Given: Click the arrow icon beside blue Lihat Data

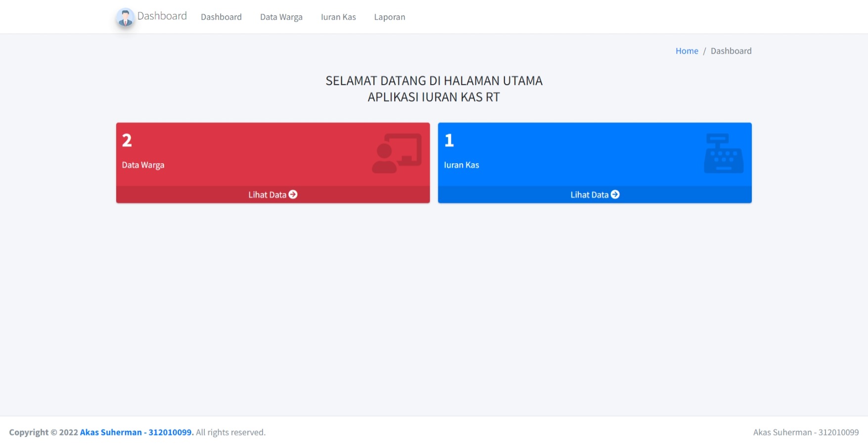Looking at the screenshot, I should click(x=615, y=194).
